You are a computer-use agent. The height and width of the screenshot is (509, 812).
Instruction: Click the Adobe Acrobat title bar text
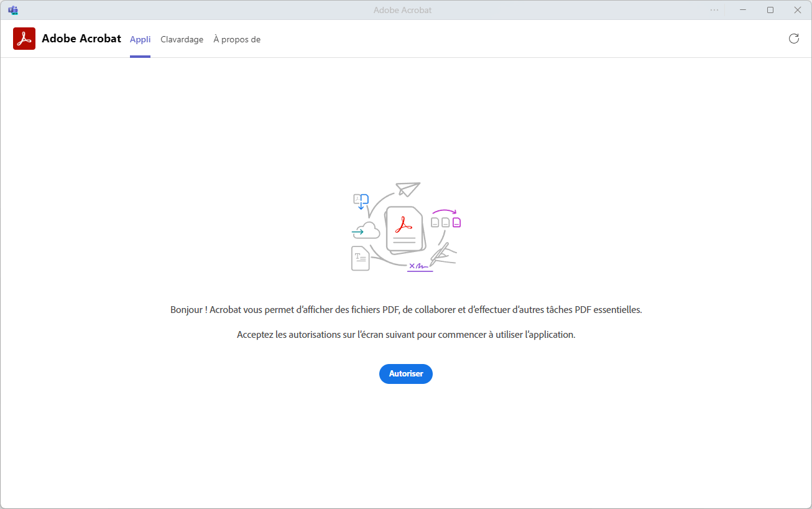402,9
